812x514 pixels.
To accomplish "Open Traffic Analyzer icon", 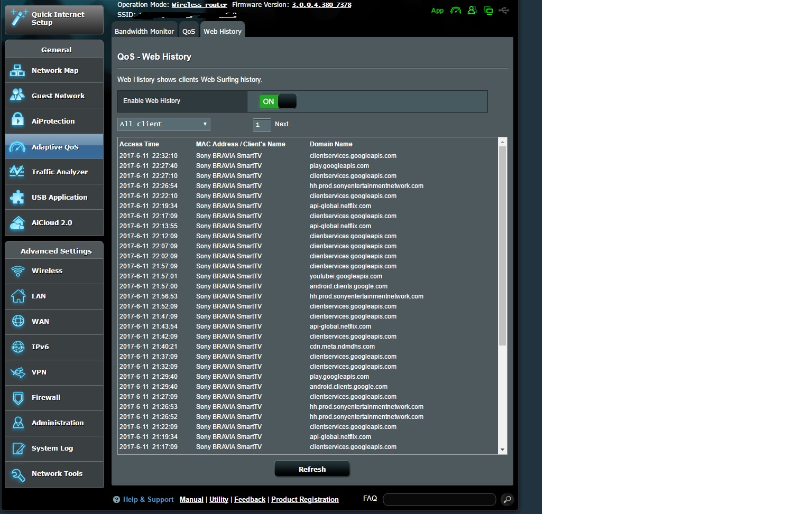I will 17,172.
